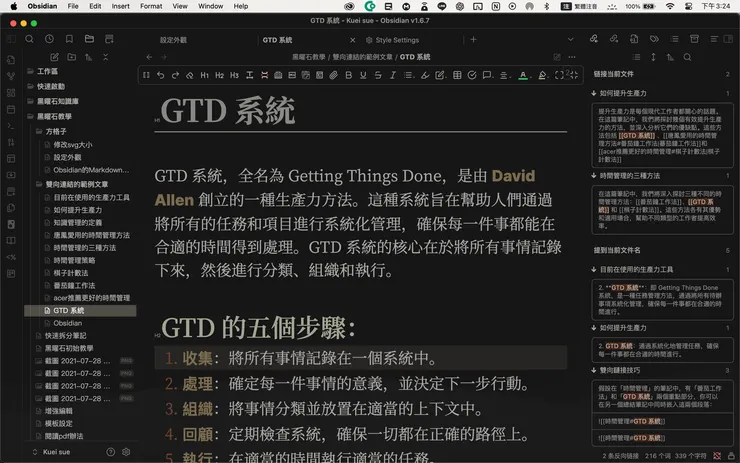Insert attachment with the paperclip icon
This screenshot has width=740, height=463.
coord(334,76)
